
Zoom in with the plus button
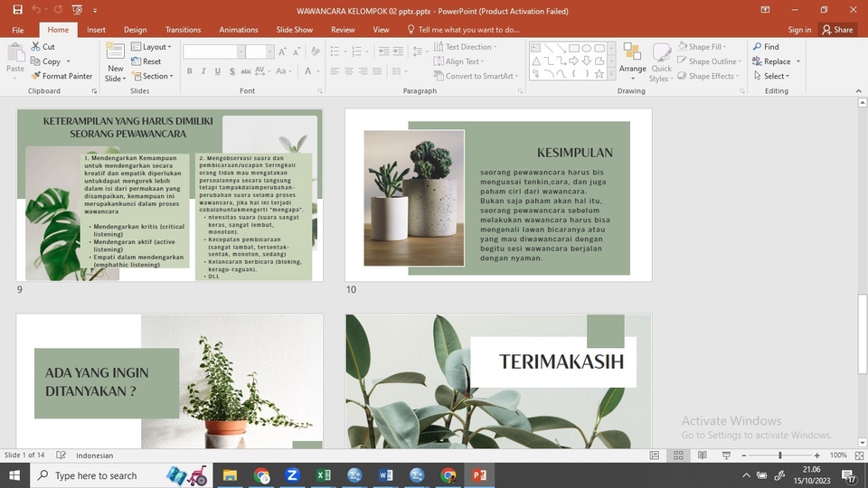[x=817, y=455]
